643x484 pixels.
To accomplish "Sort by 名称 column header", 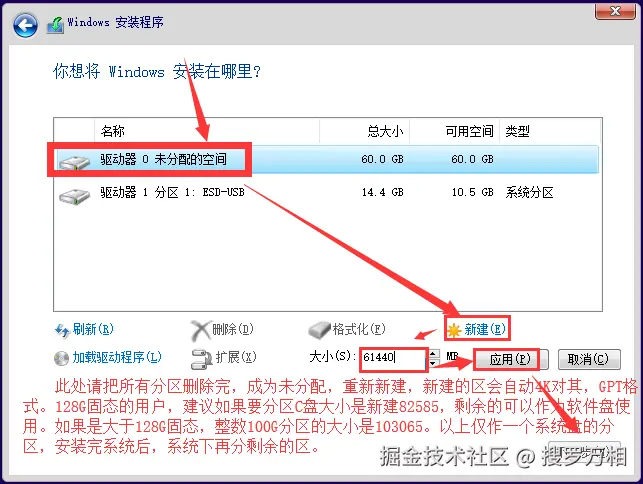I will click(207, 131).
